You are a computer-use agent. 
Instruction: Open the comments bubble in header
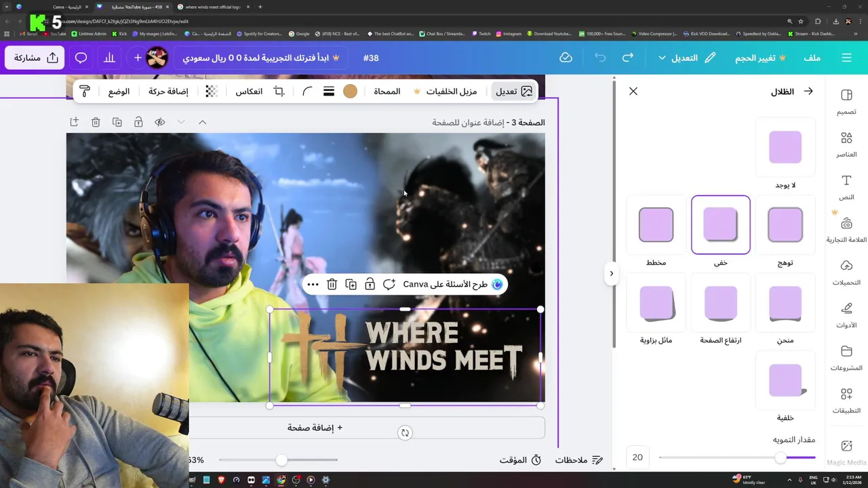(x=81, y=58)
